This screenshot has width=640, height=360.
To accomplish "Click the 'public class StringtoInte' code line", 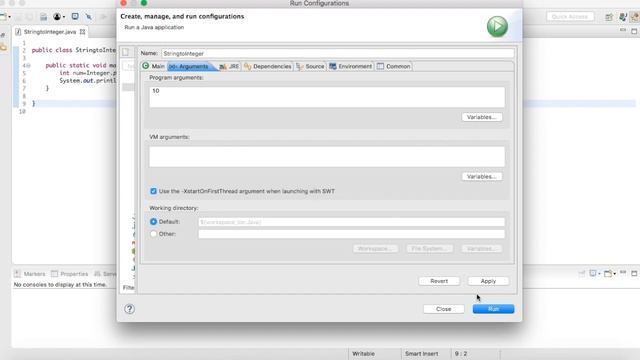I will coord(74,50).
